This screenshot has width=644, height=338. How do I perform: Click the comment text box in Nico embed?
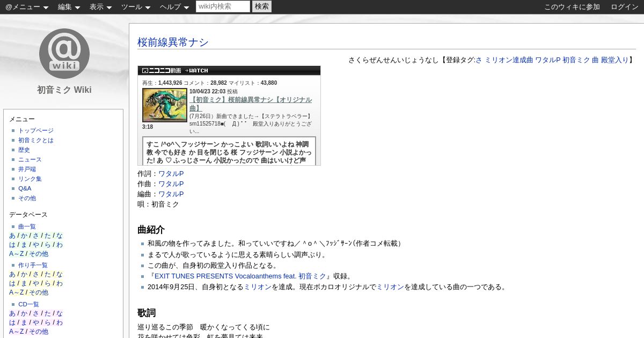click(x=229, y=151)
